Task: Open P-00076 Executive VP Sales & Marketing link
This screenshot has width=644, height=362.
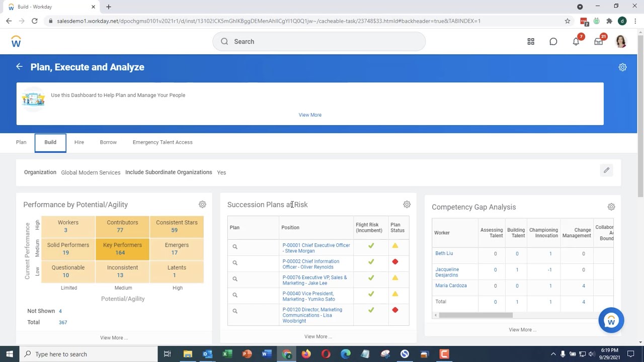Action: tap(314, 280)
